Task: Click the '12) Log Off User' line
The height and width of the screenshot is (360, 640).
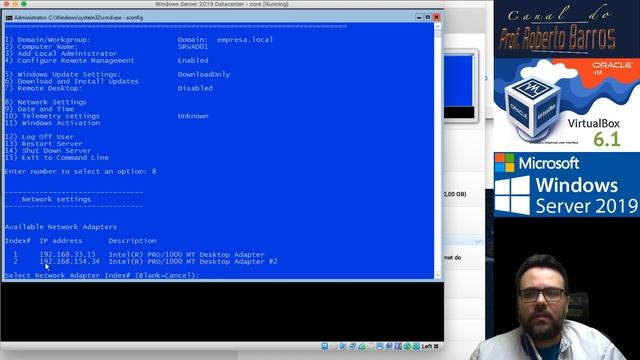Action: (39, 137)
